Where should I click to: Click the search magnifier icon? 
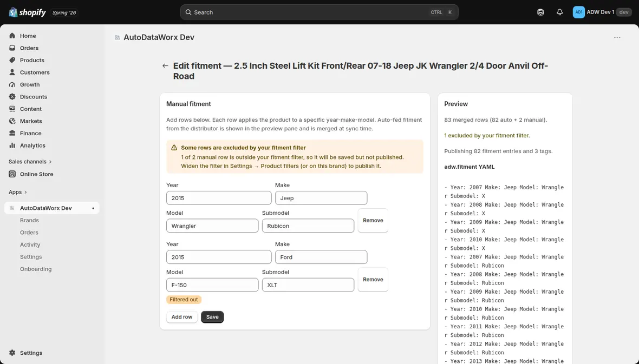[x=188, y=12]
